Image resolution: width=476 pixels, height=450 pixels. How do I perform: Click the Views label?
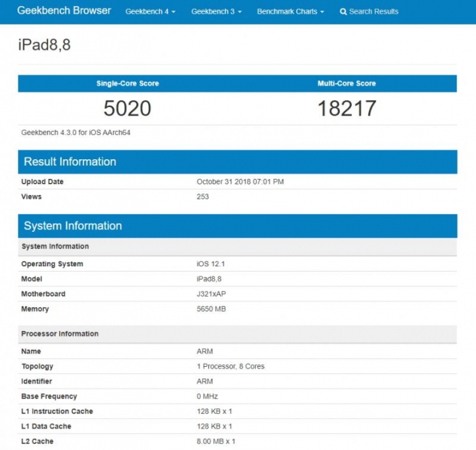(31, 197)
